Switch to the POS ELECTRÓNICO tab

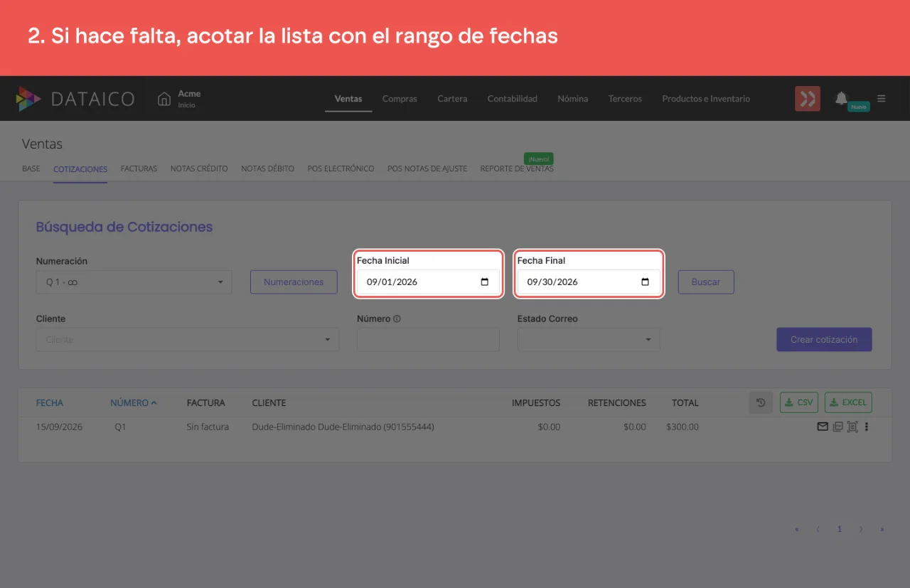(x=341, y=169)
